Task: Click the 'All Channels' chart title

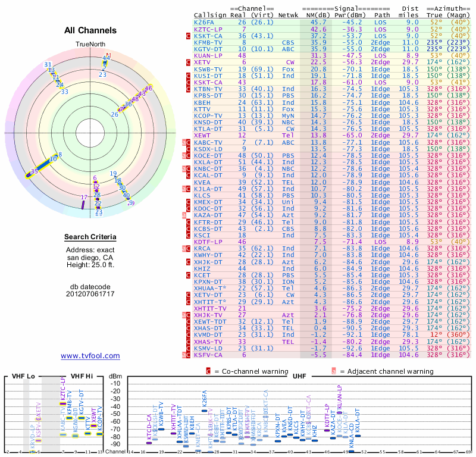Action: coord(90,30)
